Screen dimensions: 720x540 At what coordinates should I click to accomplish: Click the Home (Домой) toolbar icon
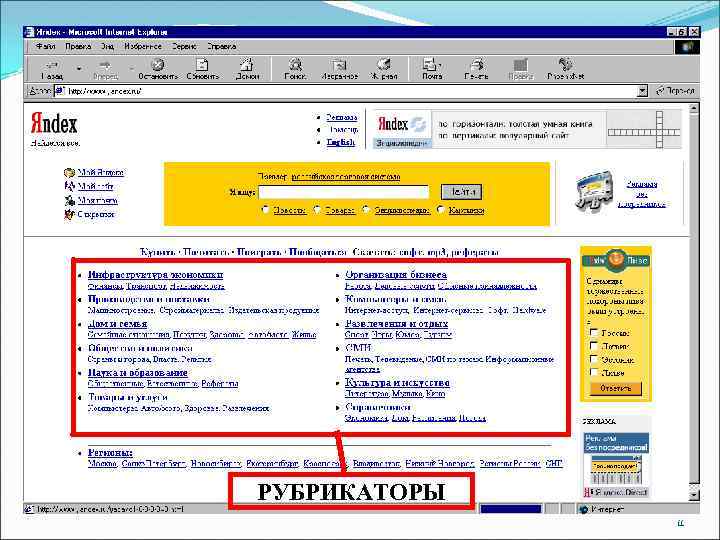tap(247, 64)
